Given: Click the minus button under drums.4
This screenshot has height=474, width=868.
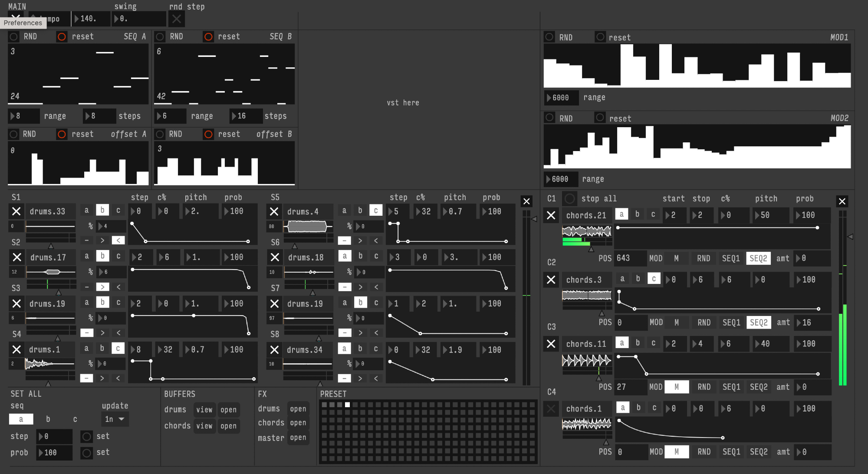Looking at the screenshot, I should [344, 240].
